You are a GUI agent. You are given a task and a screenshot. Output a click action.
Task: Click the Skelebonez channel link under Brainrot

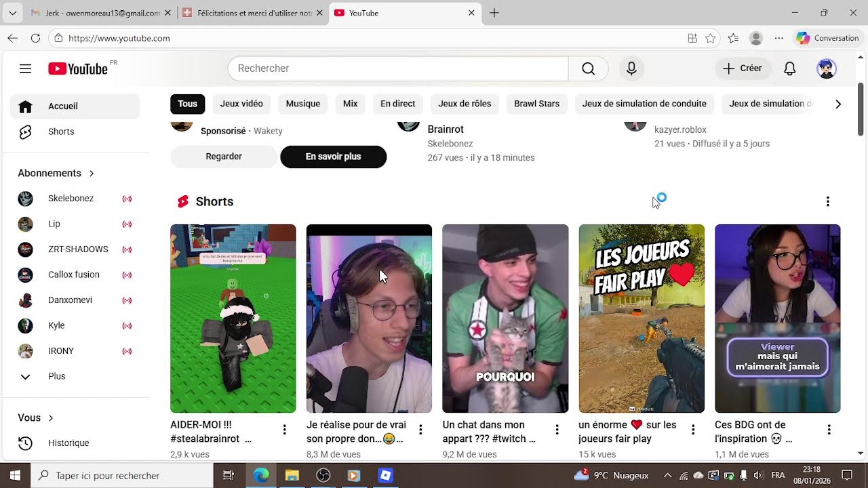[450, 144]
